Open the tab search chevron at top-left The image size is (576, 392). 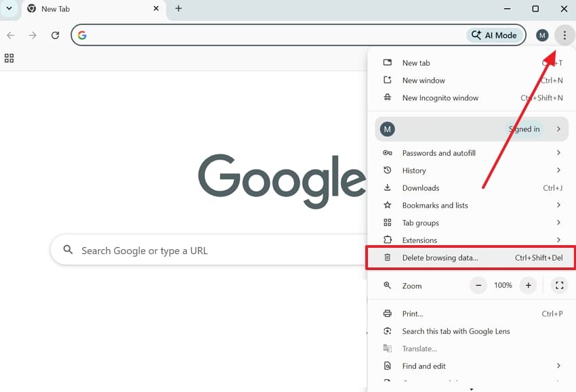(9, 9)
